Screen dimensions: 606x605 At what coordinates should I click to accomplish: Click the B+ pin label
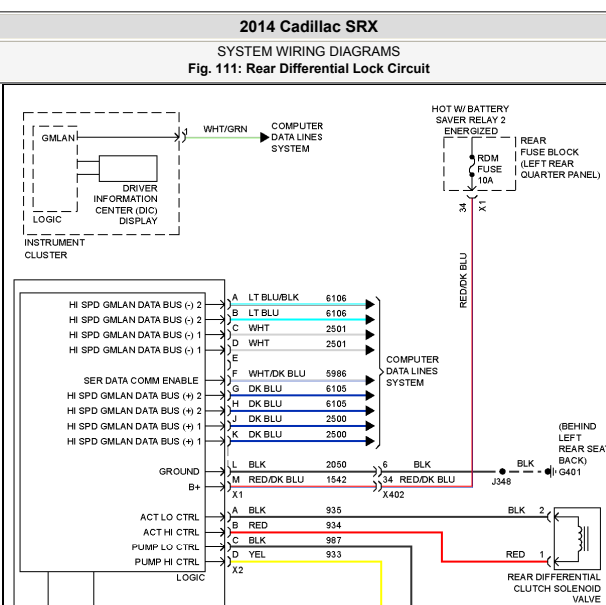pos(194,487)
